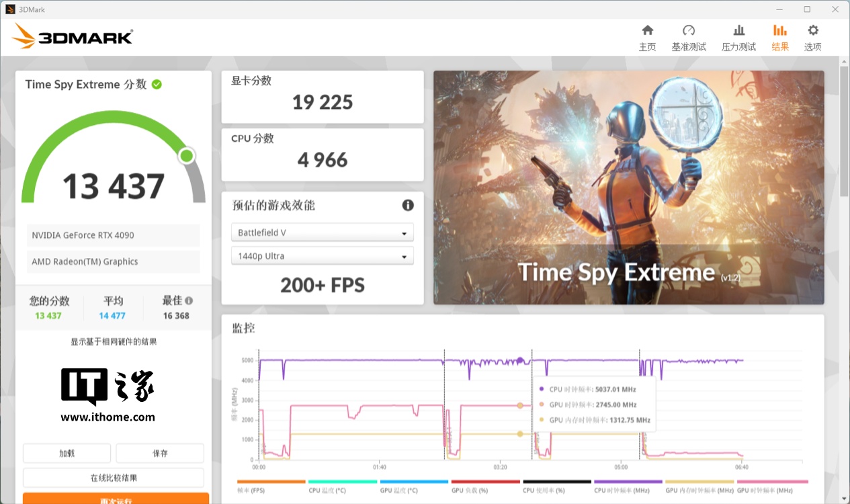The width and height of the screenshot is (850, 504).
Task: Click the 3DMARK logo in the header
Action: [73, 36]
